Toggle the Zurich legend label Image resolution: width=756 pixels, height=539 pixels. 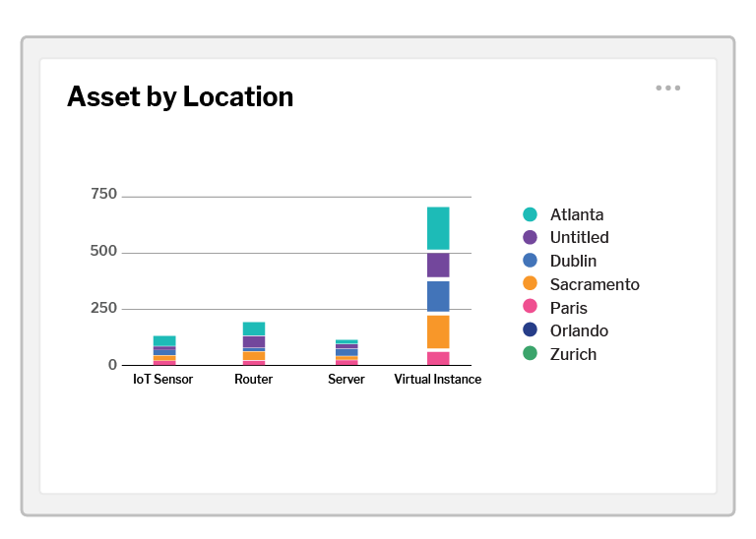tap(573, 354)
